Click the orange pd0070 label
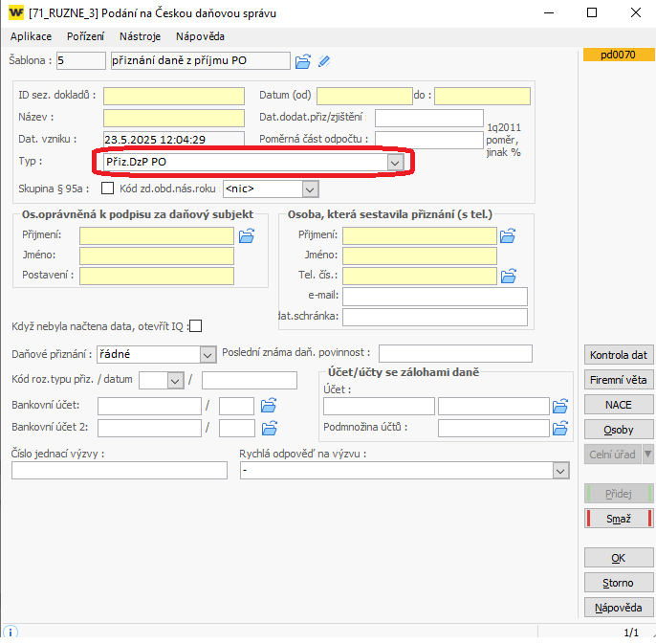Viewport: 656px width, 644px height. pyautogui.click(x=619, y=55)
